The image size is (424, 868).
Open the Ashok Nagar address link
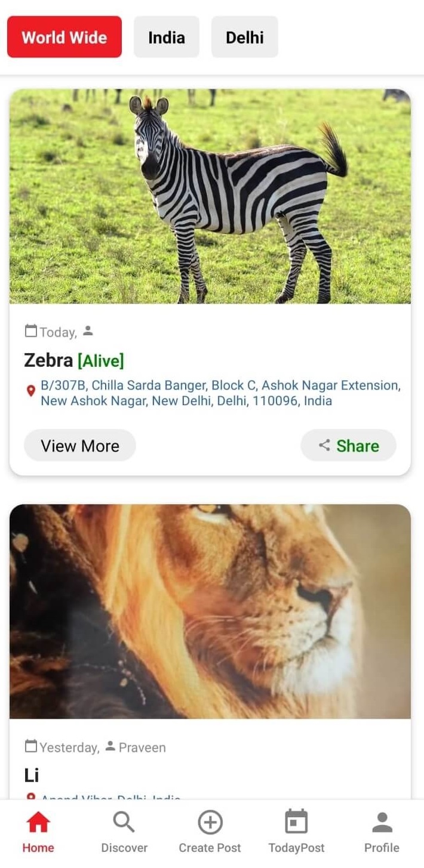coord(220,393)
